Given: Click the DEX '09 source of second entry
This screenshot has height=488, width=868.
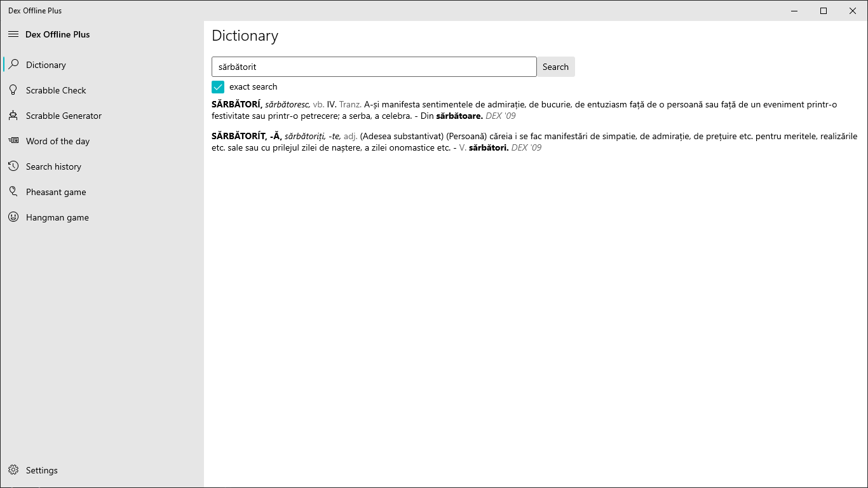Looking at the screenshot, I should coord(526,148).
